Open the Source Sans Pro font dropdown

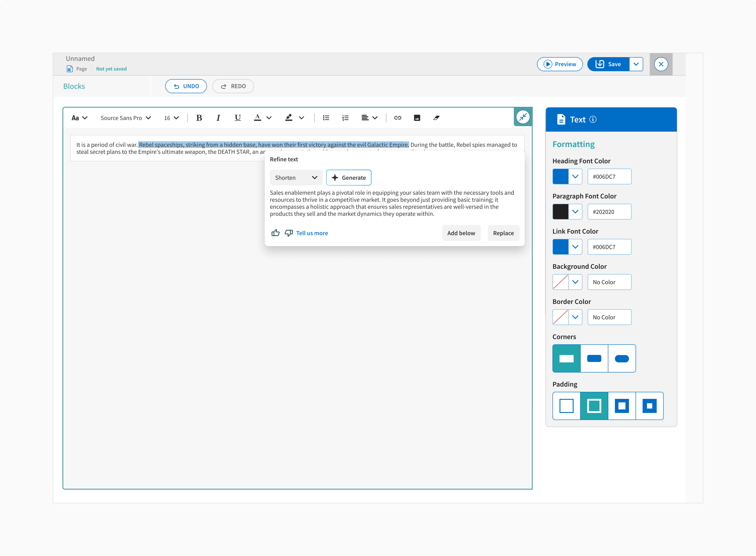click(125, 118)
